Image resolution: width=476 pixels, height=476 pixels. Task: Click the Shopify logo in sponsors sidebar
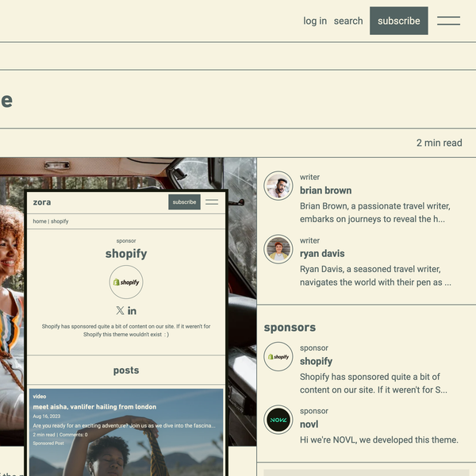[x=278, y=357]
